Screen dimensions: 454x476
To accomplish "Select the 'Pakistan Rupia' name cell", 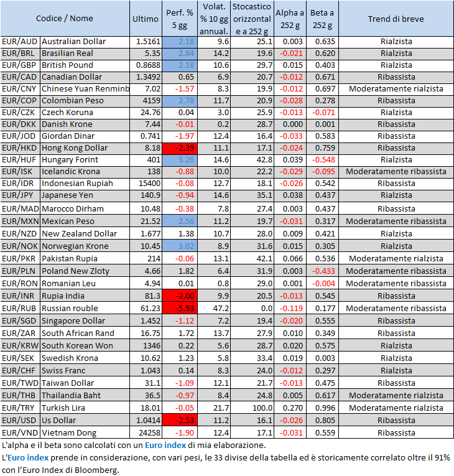I will pyautogui.click(x=85, y=259).
